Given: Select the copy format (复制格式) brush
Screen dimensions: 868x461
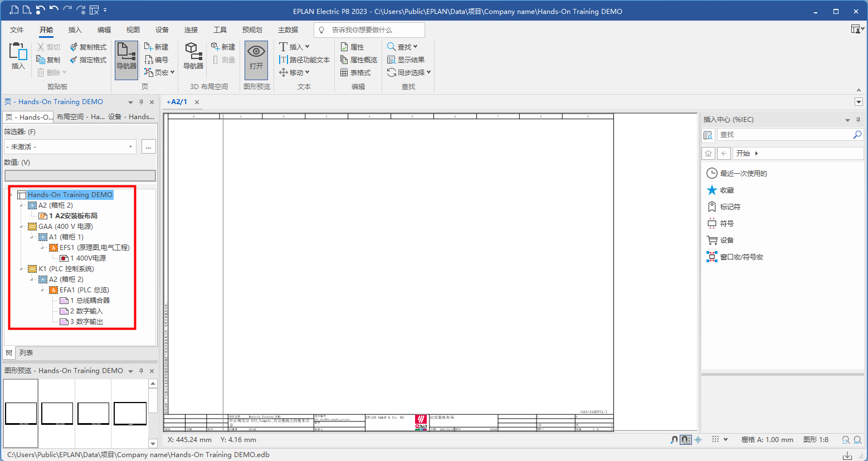Looking at the screenshot, I should [x=88, y=47].
